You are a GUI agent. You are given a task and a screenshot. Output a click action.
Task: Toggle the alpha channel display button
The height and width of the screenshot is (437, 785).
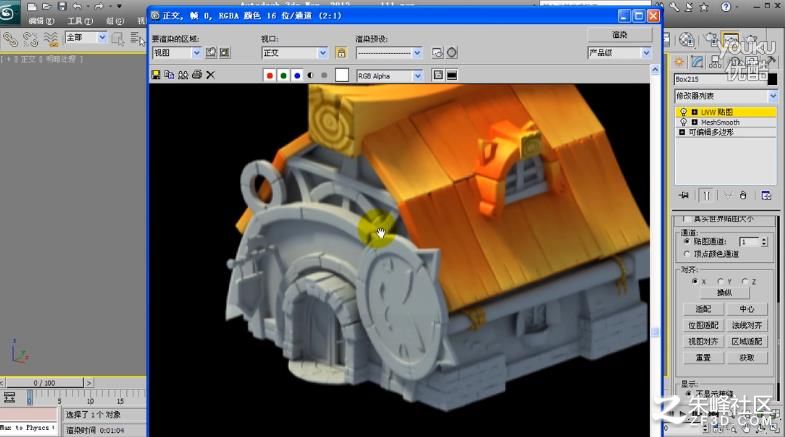click(310, 76)
